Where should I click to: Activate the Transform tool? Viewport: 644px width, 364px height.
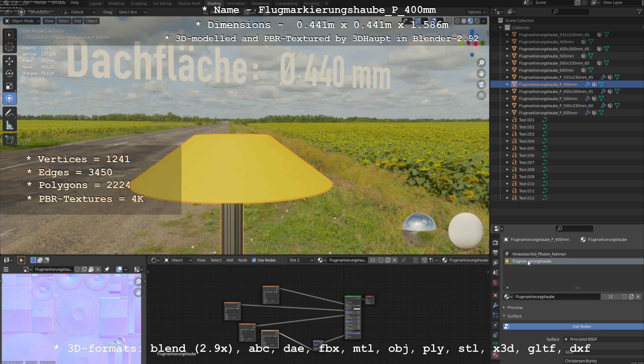click(x=9, y=98)
